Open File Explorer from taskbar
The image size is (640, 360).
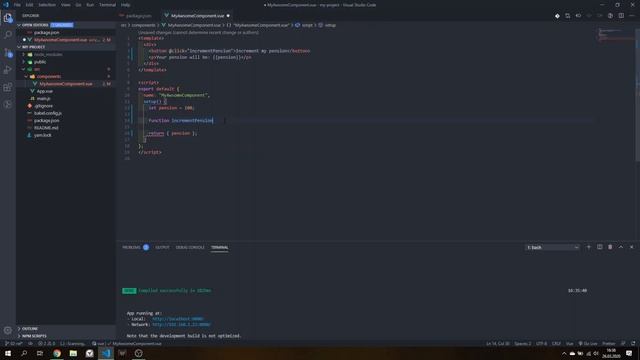coord(73,353)
